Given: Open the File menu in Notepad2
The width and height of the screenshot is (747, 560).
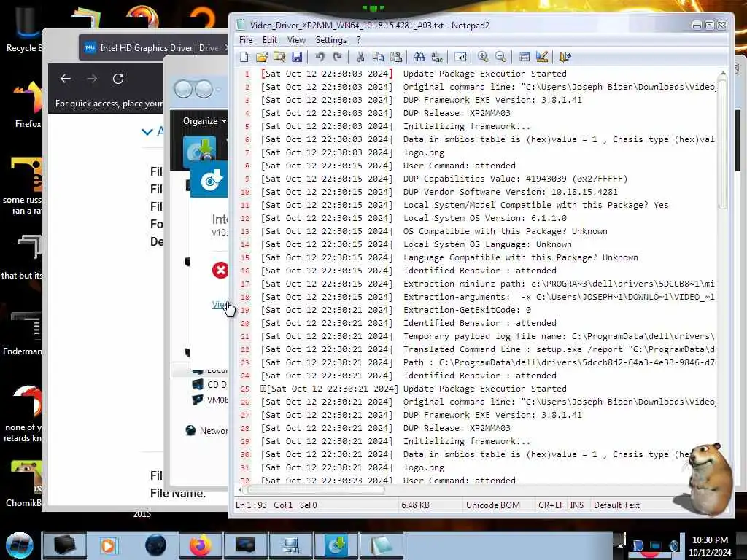Looking at the screenshot, I should (246, 40).
